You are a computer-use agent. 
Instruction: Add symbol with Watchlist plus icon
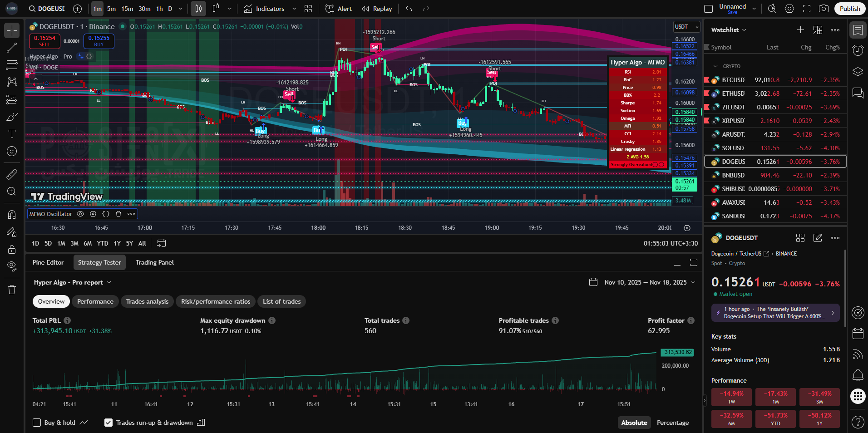coord(800,30)
